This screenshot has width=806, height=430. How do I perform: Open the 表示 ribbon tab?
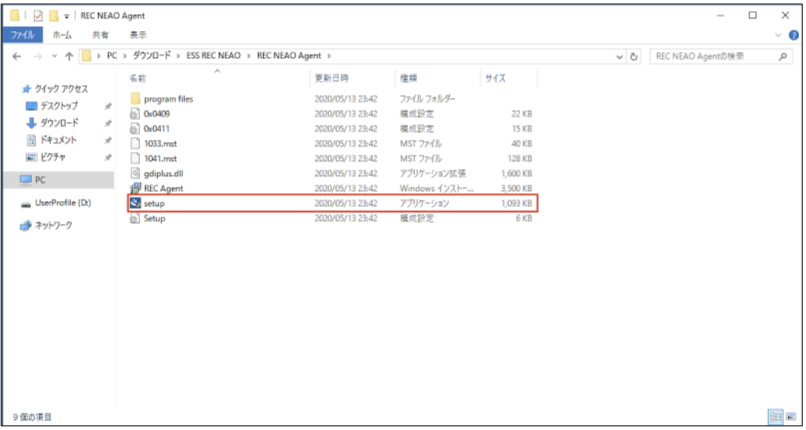(x=138, y=35)
